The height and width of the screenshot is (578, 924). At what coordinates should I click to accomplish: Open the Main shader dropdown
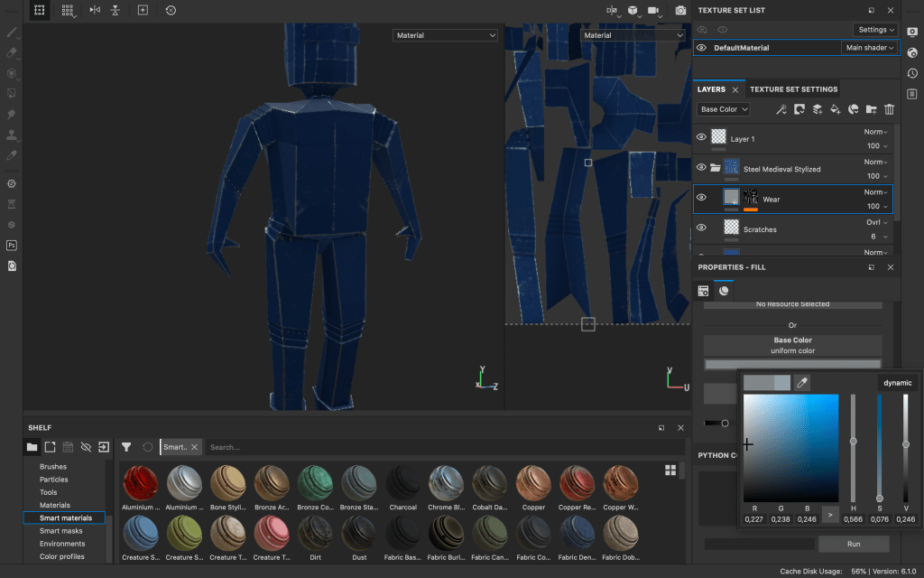[x=869, y=48]
